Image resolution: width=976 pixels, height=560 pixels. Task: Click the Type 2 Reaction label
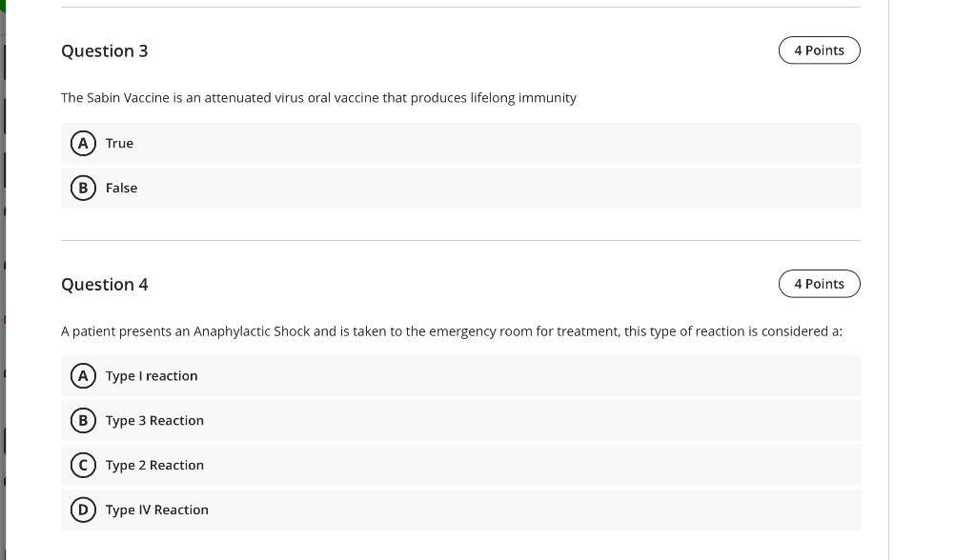coord(154,466)
